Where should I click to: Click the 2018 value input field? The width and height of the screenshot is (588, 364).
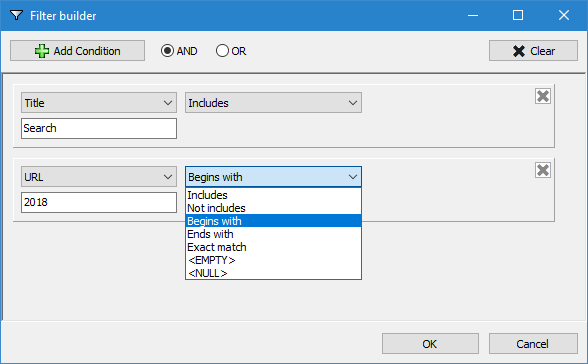(99, 202)
